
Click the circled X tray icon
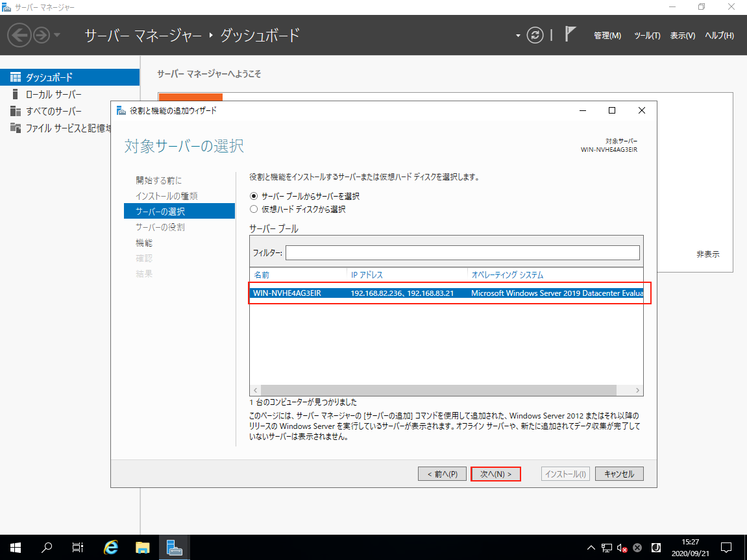pyautogui.click(x=637, y=548)
